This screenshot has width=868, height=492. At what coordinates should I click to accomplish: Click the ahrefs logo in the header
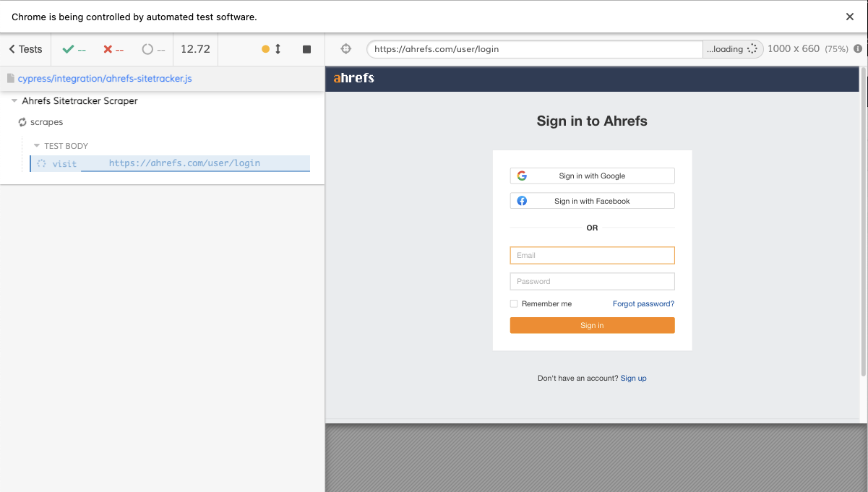(353, 78)
